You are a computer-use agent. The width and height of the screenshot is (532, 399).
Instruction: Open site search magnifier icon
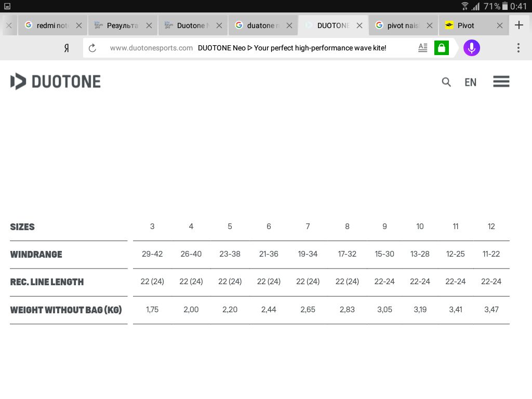pyautogui.click(x=446, y=82)
